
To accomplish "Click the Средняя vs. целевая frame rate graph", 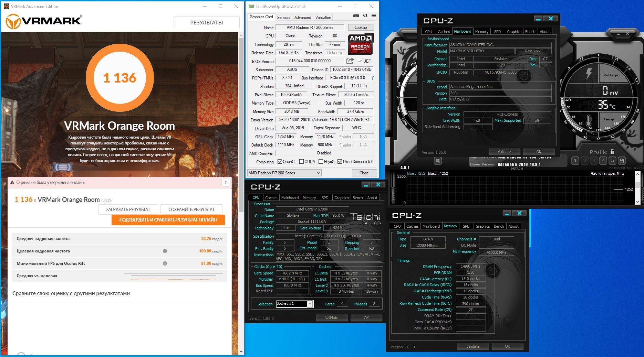I will 173,276.
